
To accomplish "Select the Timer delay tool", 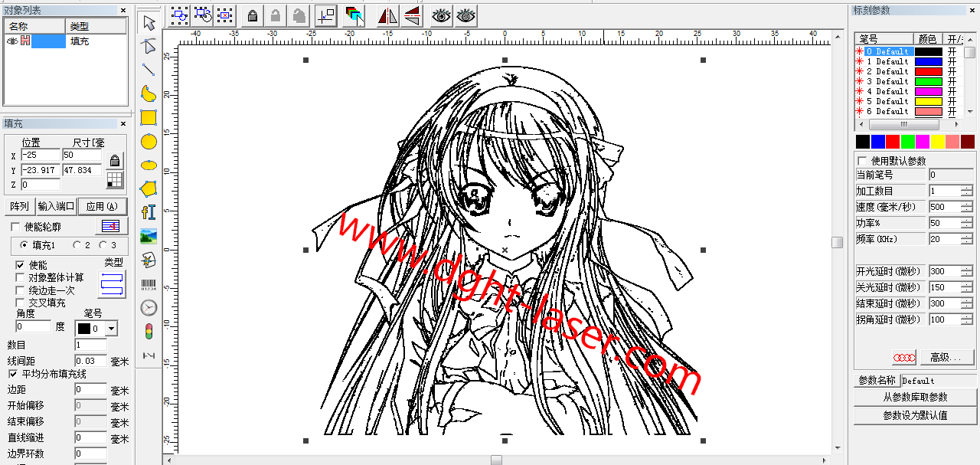I will [x=149, y=308].
